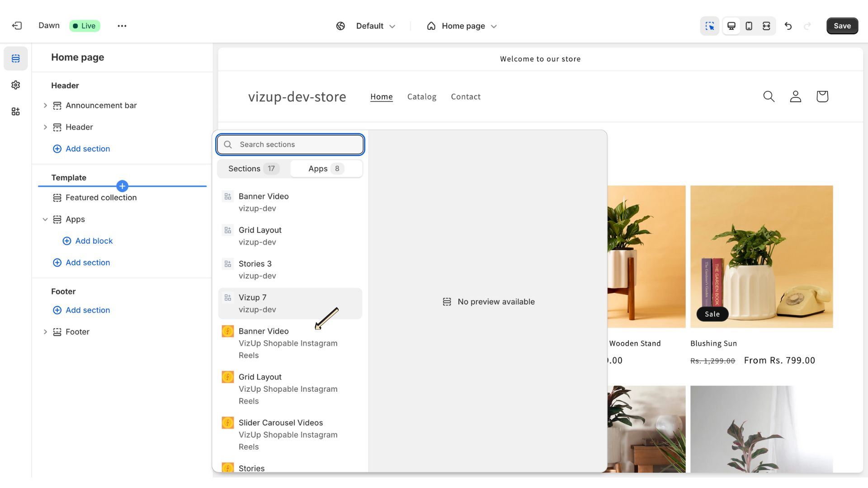Open the more options menu next to Live badge
Viewport: 868px width, 488px height.
122,26
